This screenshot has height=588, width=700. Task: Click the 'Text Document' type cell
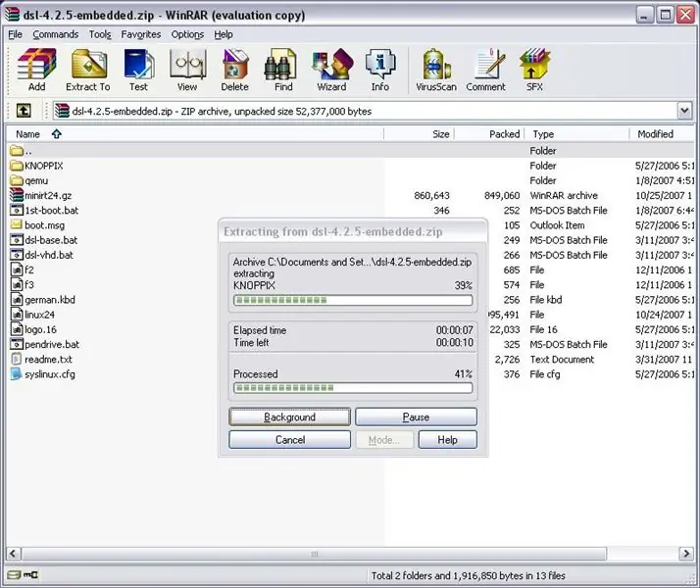click(x=562, y=359)
